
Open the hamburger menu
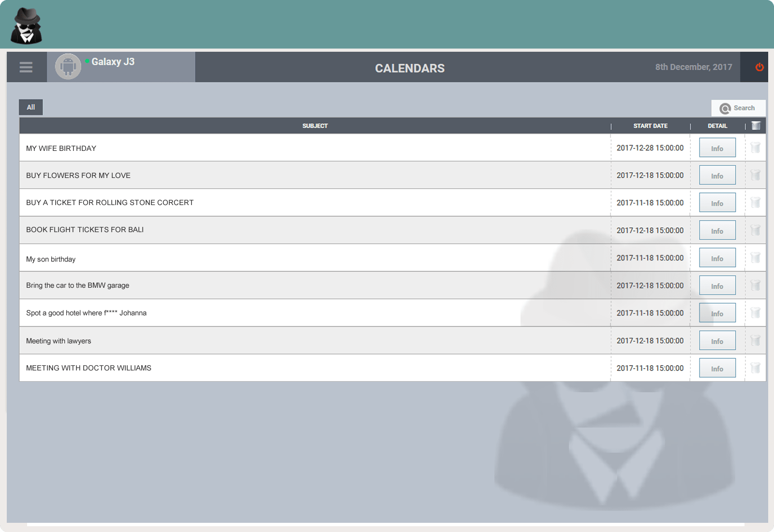click(26, 67)
